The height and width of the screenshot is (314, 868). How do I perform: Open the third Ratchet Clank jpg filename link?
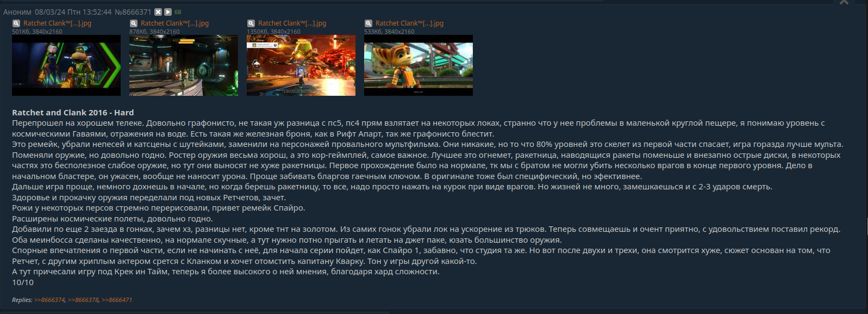(x=292, y=23)
